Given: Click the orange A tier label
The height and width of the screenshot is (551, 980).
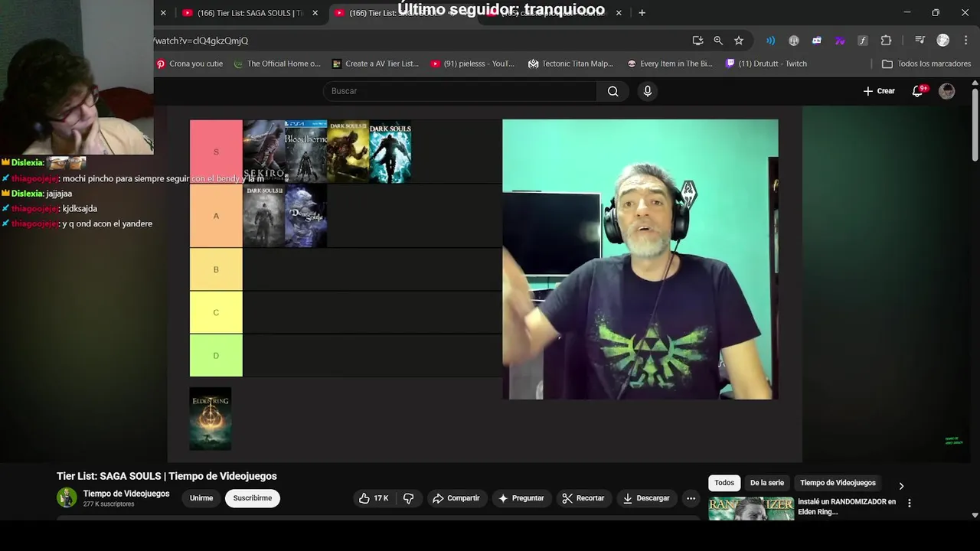Looking at the screenshot, I should [216, 216].
